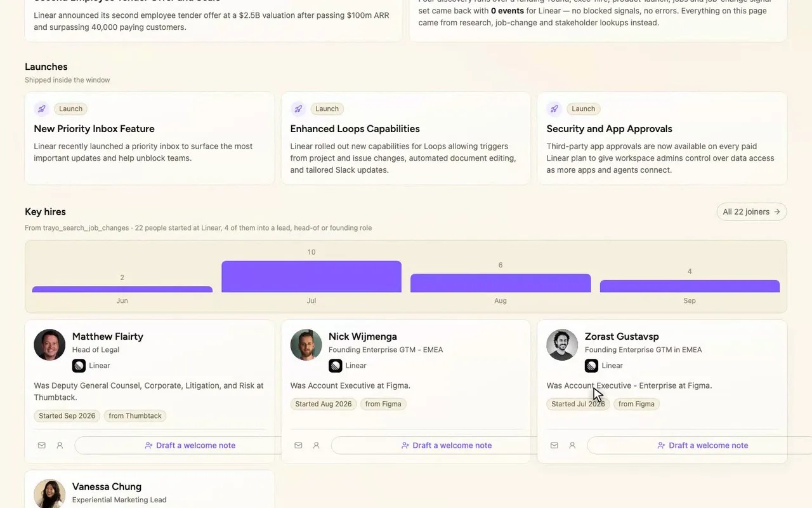Click the name Vanessa Chung
The height and width of the screenshot is (508, 812).
(x=107, y=486)
